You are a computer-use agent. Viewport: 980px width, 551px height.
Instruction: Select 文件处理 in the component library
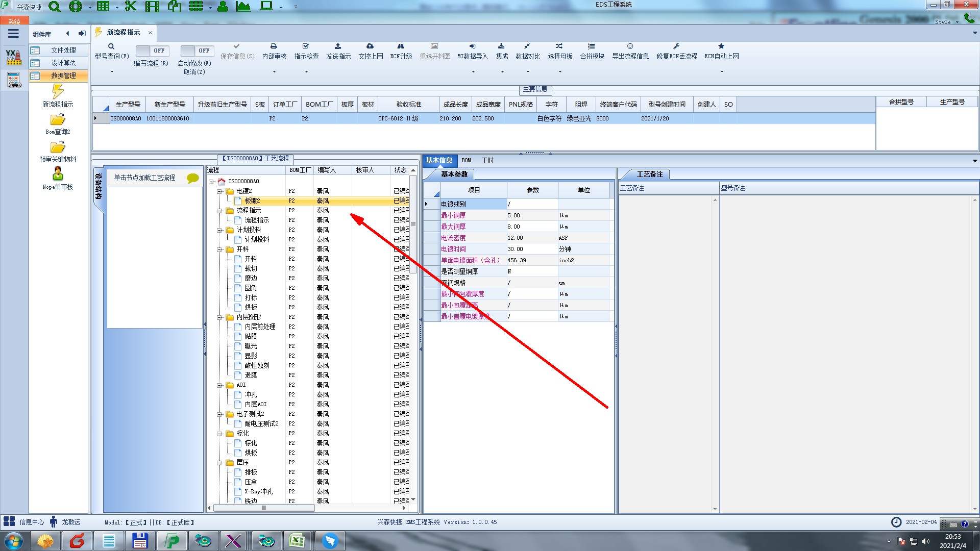(x=63, y=50)
